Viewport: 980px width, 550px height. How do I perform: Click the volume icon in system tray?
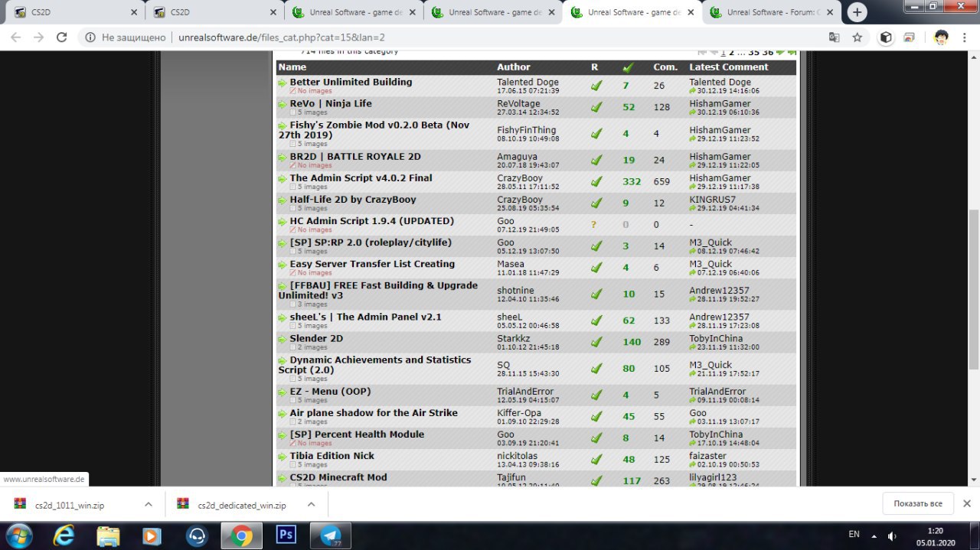[892, 535]
